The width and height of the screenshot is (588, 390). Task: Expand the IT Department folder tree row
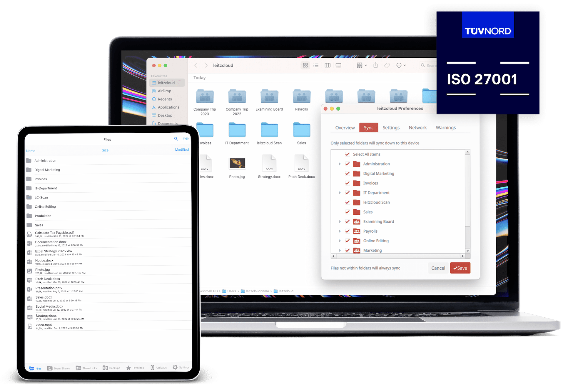pyautogui.click(x=340, y=193)
